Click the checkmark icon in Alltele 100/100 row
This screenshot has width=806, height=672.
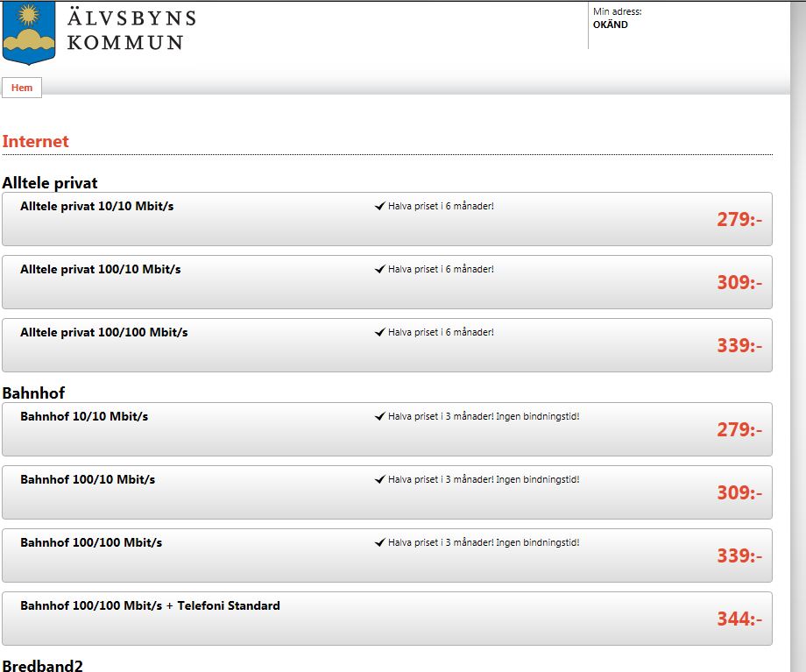click(x=380, y=333)
